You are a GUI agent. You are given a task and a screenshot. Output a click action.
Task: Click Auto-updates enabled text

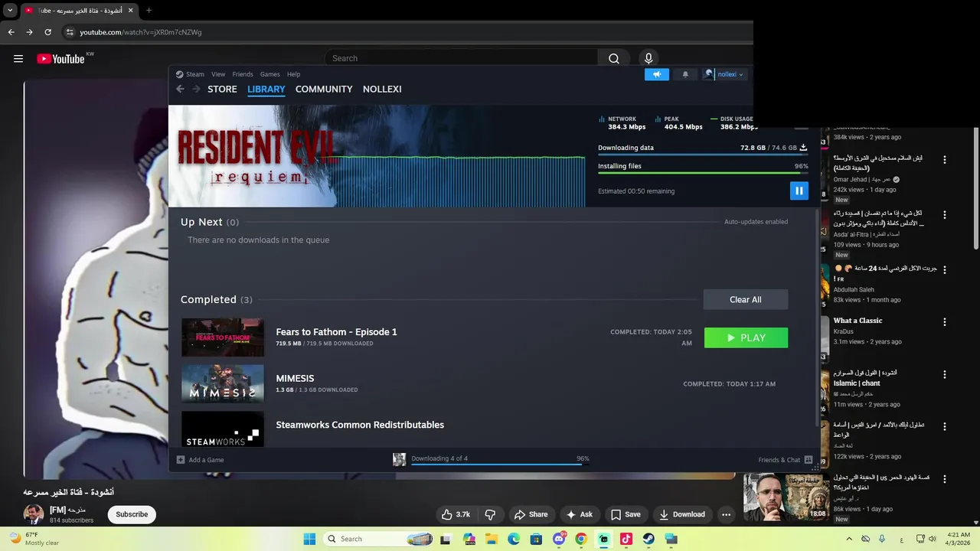(756, 222)
